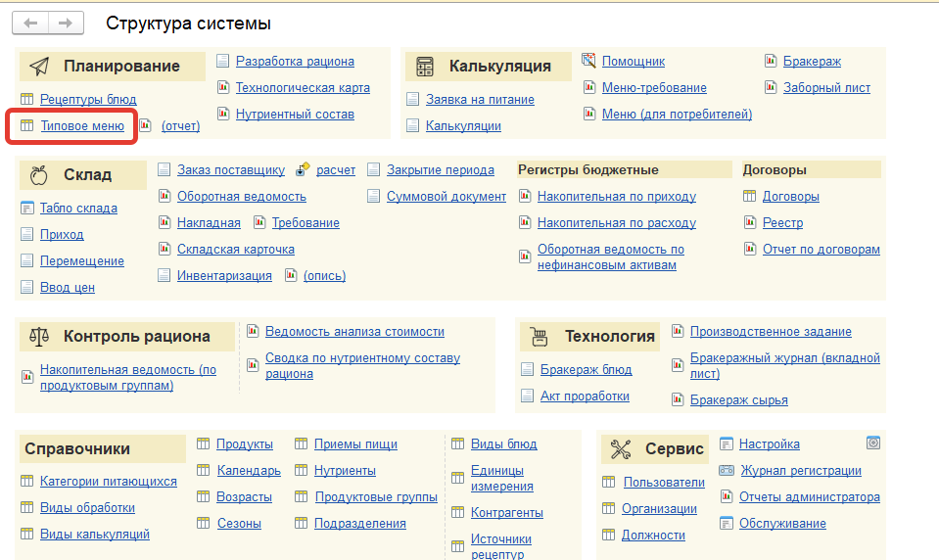Click the scales icon for Контроль рациона

pos(39,336)
